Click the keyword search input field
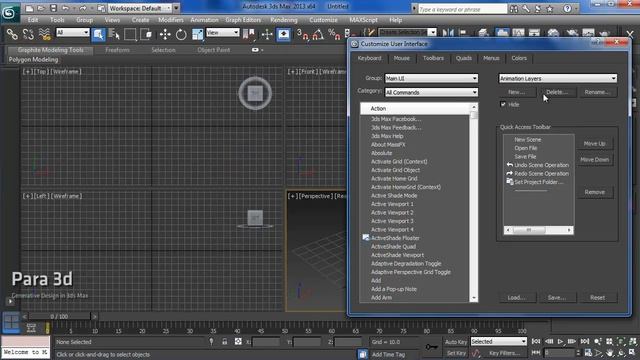The image size is (640, 360). pos(462,9)
